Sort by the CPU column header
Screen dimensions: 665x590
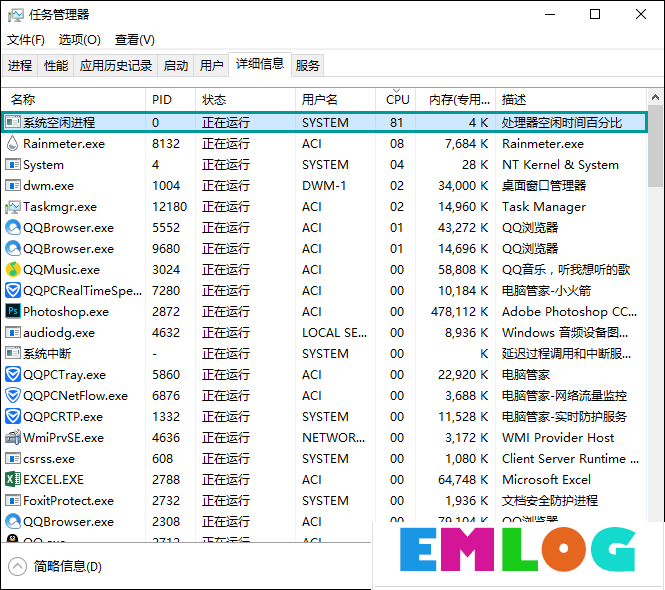396,100
